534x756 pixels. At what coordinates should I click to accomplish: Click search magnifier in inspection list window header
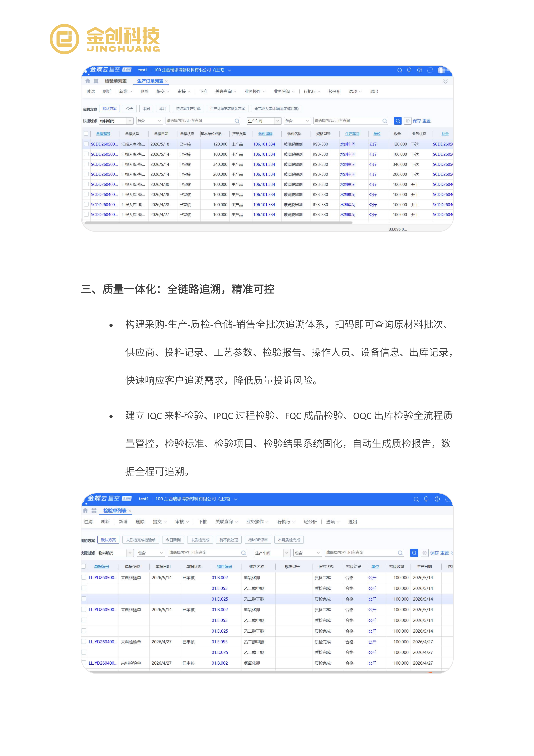[416, 499]
